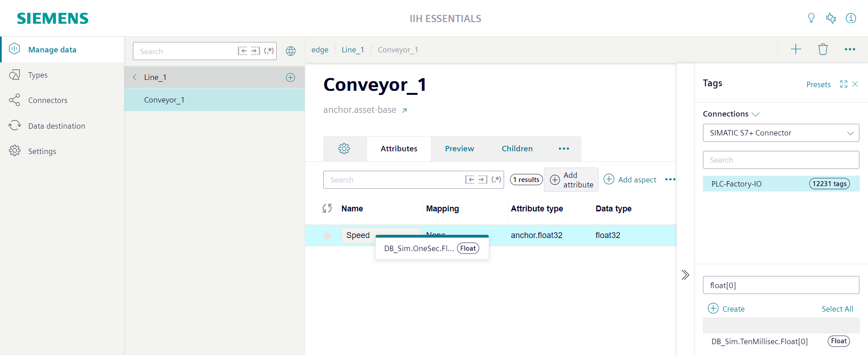Click the DB_Sim.OneSec.Fl... dragged tag

(432, 248)
